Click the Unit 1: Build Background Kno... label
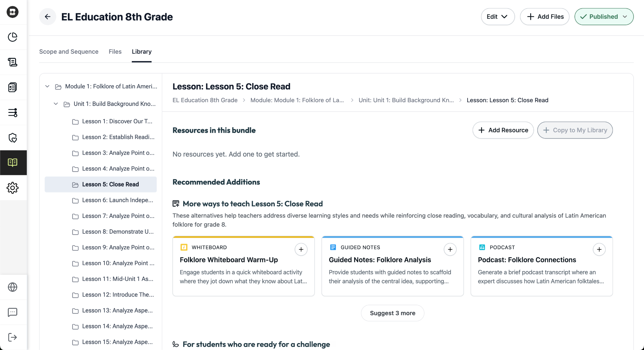The width and height of the screenshot is (644, 350). point(114,104)
